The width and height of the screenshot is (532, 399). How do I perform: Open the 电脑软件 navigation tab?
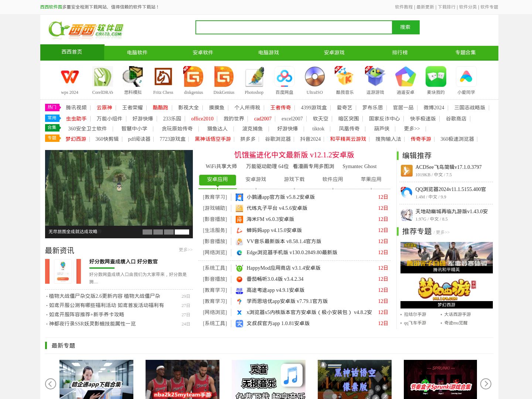click(137, 53)
